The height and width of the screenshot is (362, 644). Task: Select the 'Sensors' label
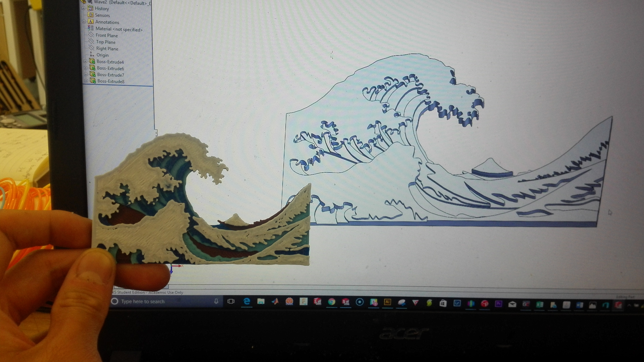pyautogui.click(x=102, y=15)
